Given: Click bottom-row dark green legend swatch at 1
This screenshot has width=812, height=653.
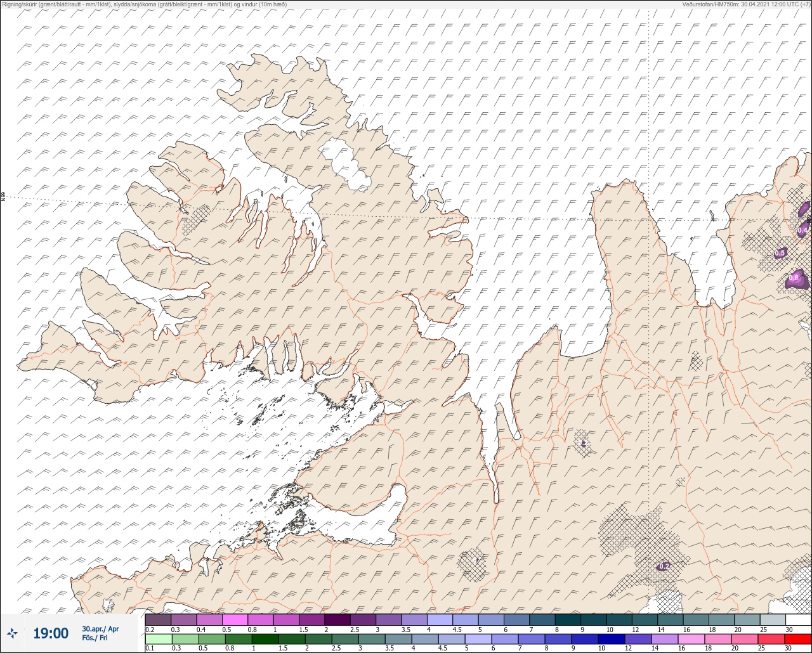Looking at the screenshot, I should 264,638.
